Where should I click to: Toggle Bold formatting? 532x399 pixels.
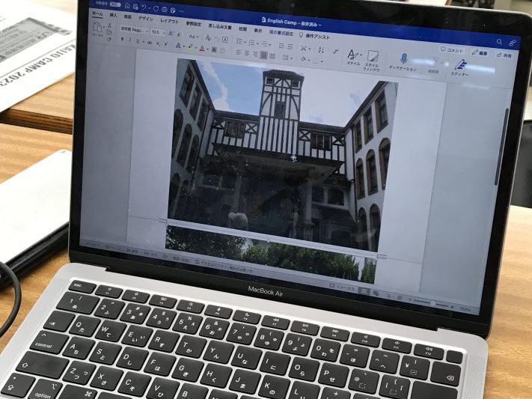(123, 40)
